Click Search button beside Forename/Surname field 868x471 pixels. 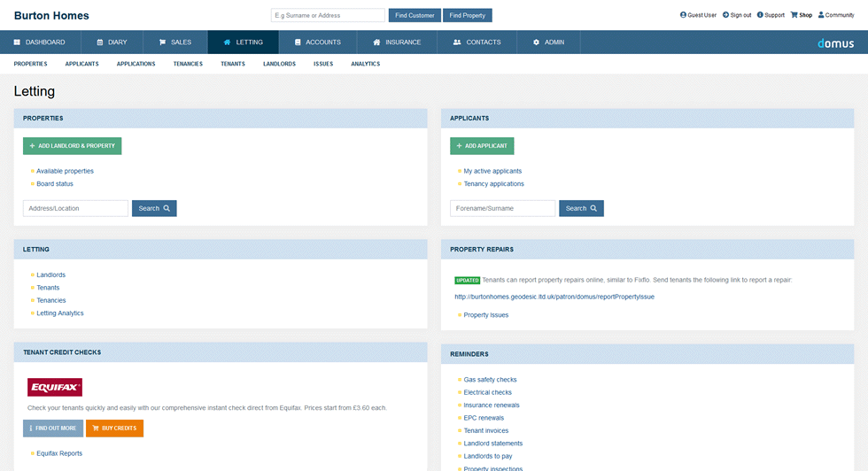tap(581, 208)
